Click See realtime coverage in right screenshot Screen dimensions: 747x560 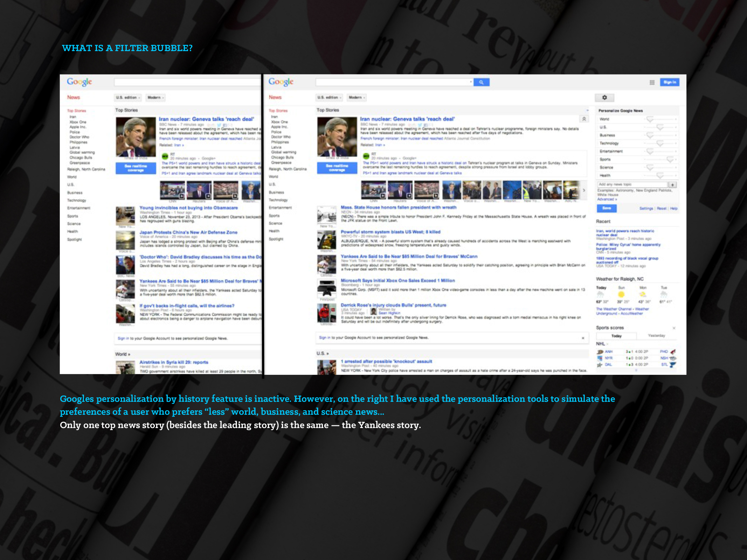coord(337,168)
